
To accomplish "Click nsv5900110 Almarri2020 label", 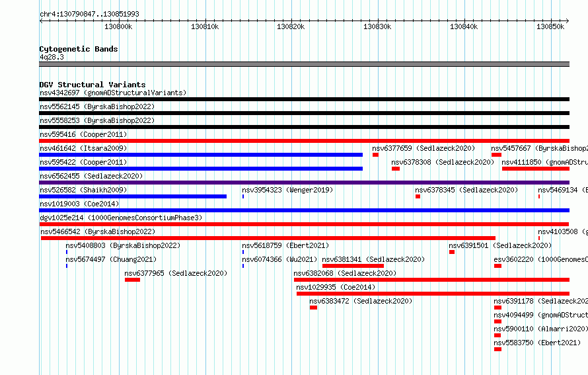I will [x=540, y=329].
